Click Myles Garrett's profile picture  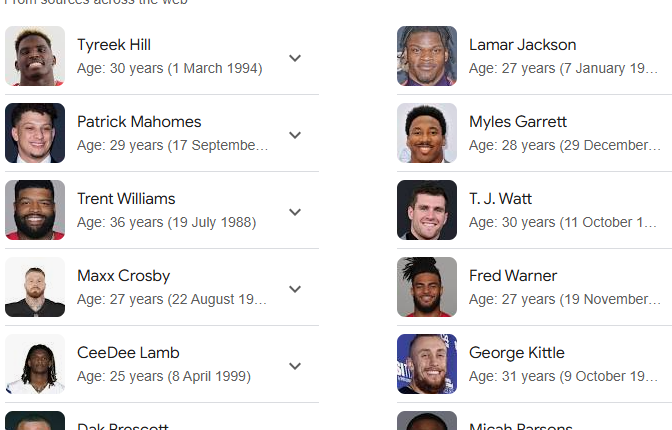point(427,133)
